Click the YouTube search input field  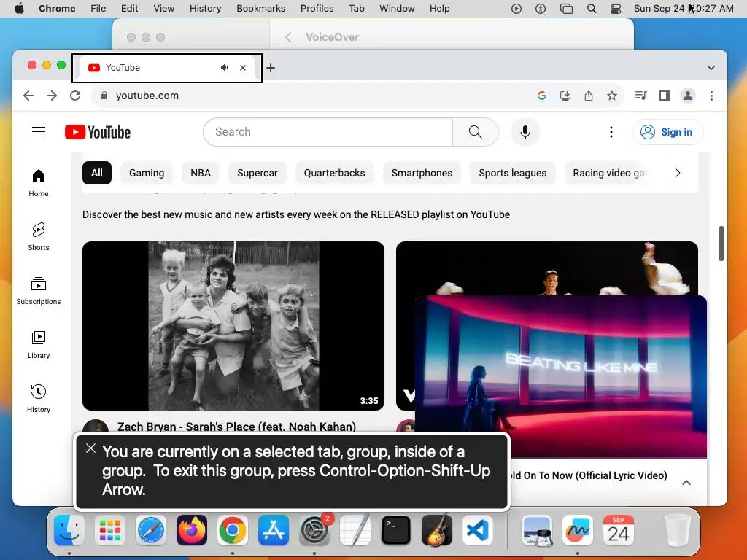(328, 132)
